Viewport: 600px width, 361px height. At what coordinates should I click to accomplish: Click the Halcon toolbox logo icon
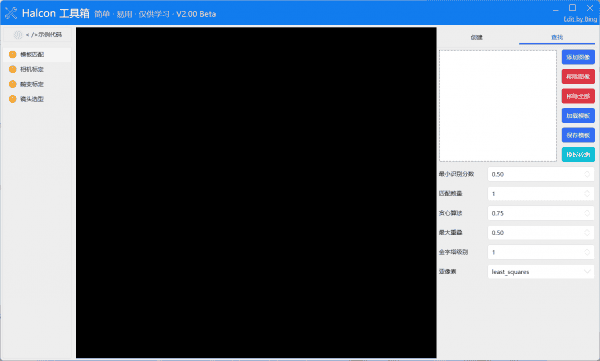[x=11, y=13]
